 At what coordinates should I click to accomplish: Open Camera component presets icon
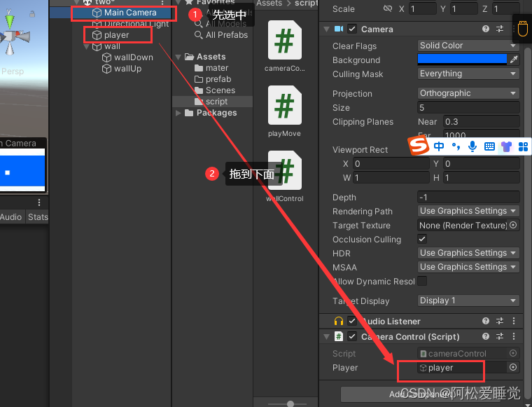tap(500, 29)
